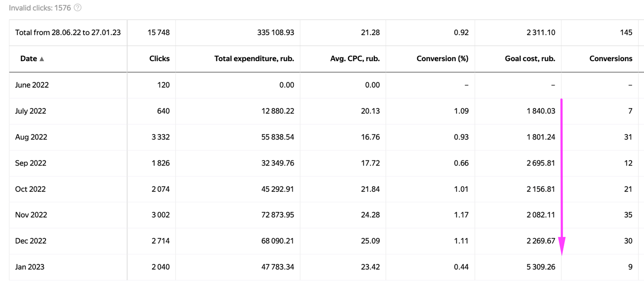This screenshot has height=288, width=644.
Task: Select the Sep 2022 date cell
Action: coord(30,163)
